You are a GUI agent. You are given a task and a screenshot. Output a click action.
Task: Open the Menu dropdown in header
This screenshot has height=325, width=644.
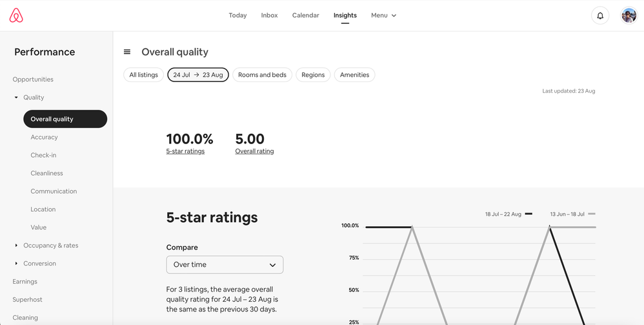click(x=383, y=16)
